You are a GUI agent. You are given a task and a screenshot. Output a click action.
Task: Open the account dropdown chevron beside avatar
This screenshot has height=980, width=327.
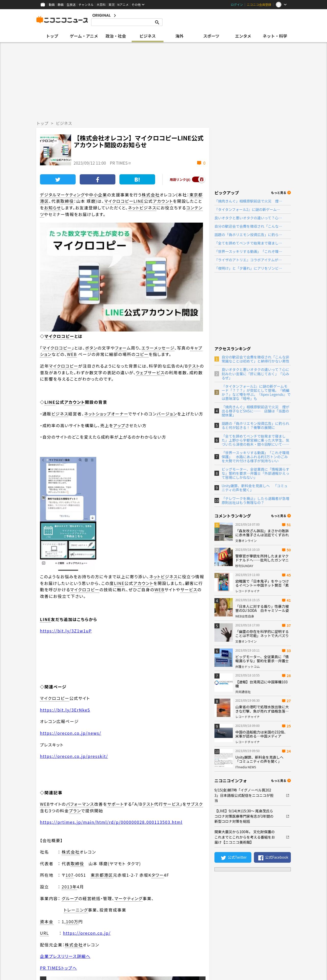285,5
